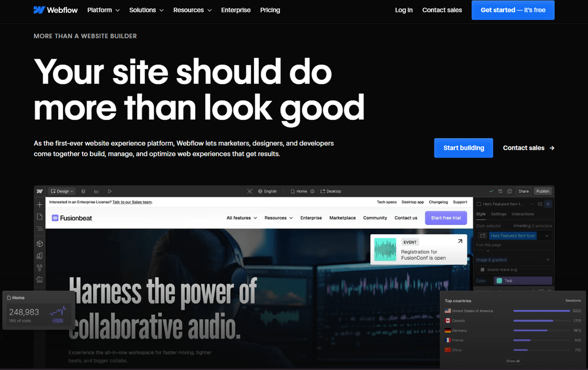The image size is (588, 370).
Task: Click the preview play icon
Action: tap(109, 191)
